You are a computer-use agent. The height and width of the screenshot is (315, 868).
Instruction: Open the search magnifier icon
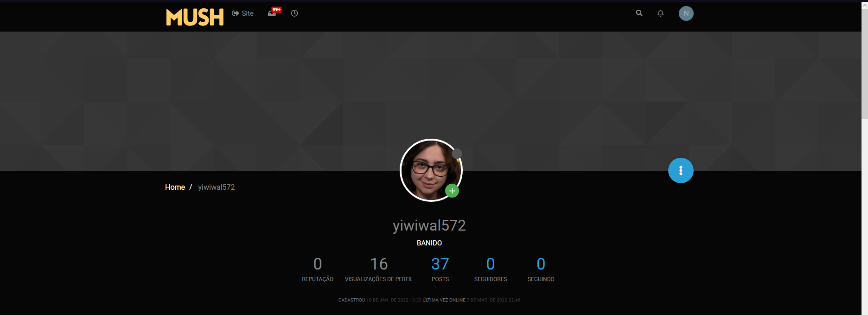tap(639, 13)
